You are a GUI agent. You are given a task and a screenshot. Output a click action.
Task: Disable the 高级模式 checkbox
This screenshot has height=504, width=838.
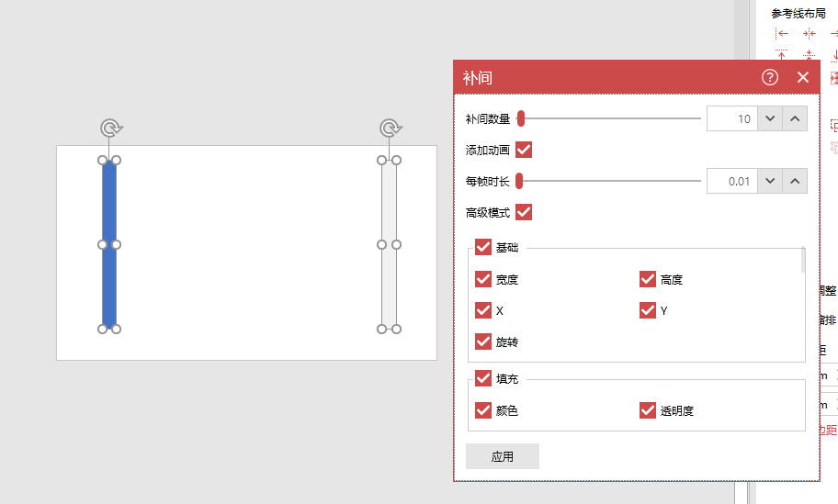524,212
